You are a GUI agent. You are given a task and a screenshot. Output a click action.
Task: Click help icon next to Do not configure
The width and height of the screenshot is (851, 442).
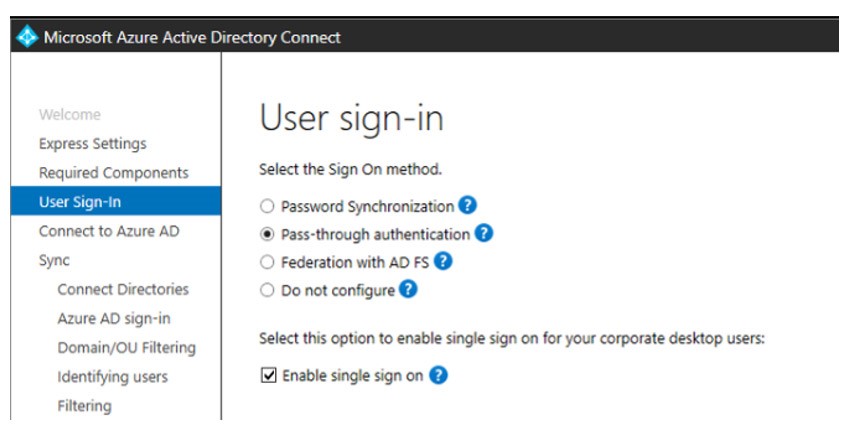click(408, 290)
